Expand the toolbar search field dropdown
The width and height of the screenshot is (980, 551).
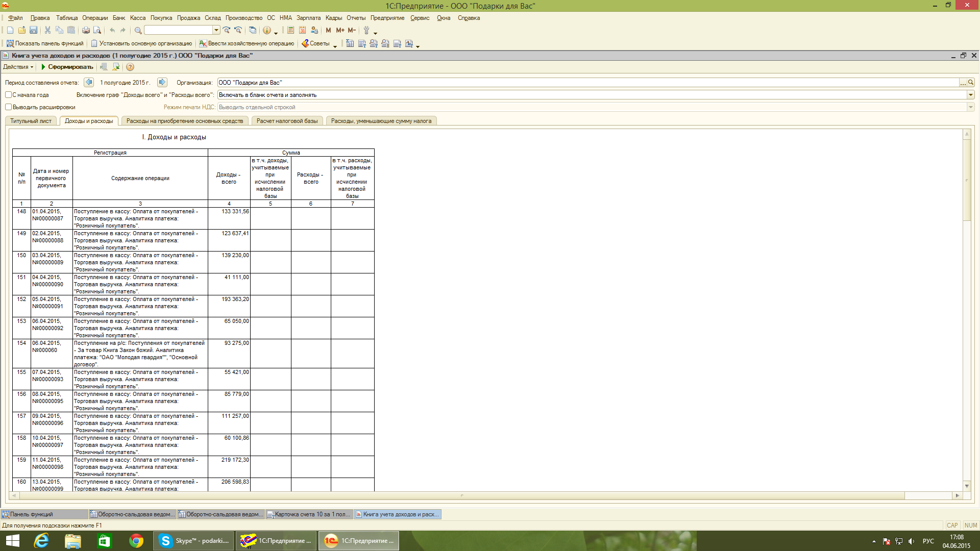(216, 31)
